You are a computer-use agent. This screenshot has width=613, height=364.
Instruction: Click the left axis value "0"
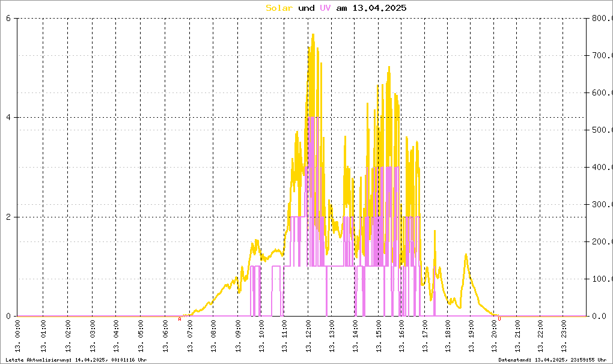point(8,317)
